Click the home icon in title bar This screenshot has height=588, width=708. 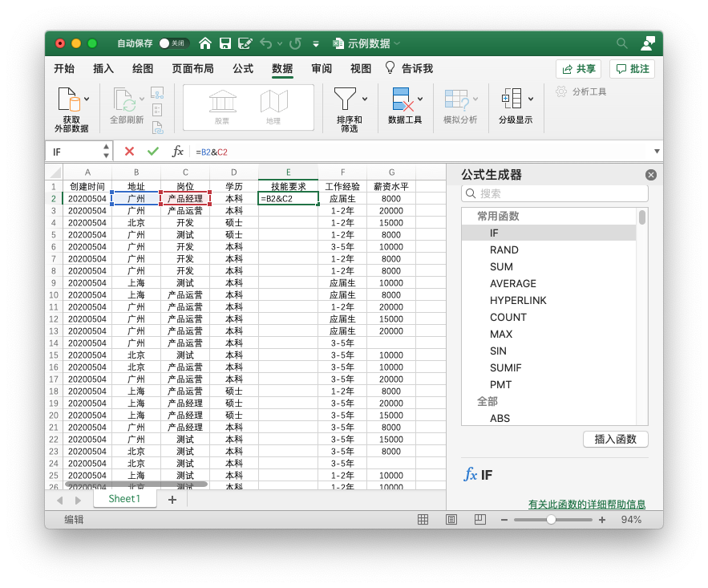(205, 43)
